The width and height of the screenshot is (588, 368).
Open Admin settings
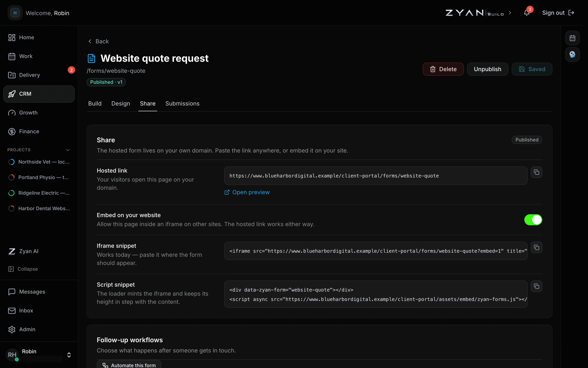39,329
